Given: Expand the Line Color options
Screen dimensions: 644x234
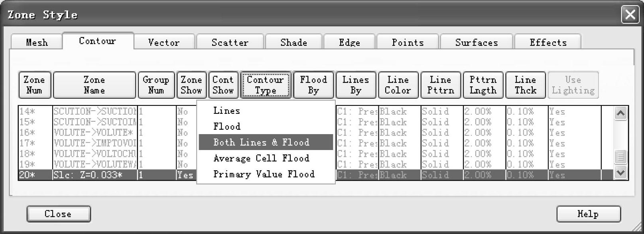Looking at the screenshot, I should [x=398, y=85].
